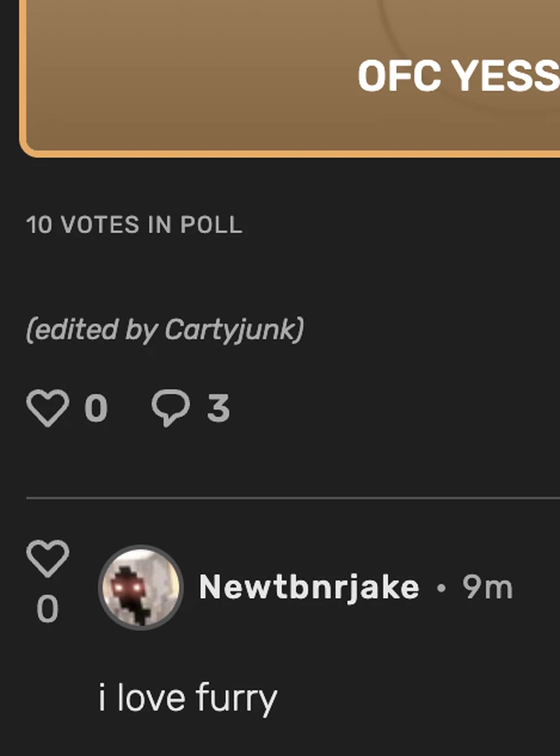
Task: Vote for the "OFC YESS" poll option
Action: tap(457, 76)
